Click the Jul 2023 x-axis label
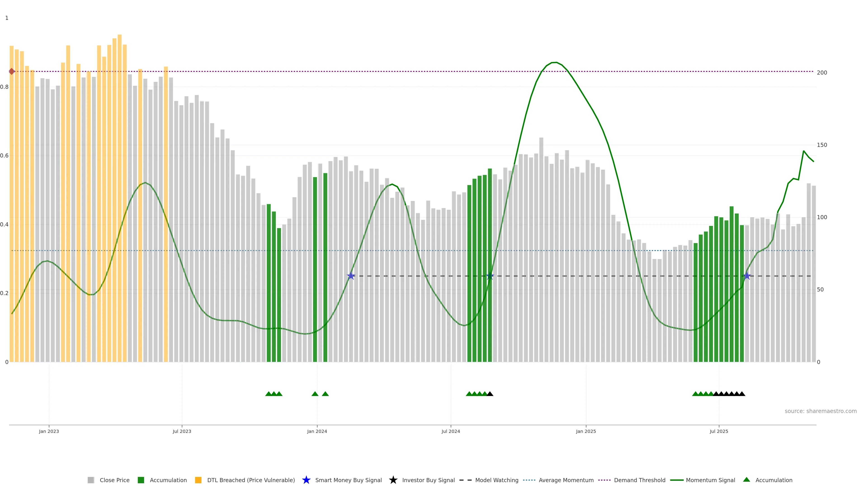This screenshot has height=488, width=868. tap(182, 432)
